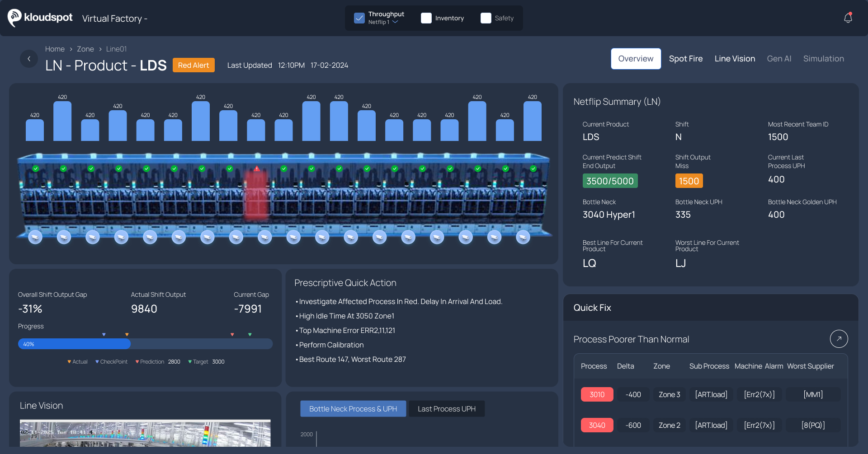Viewport: 868px width, 454px height.
Task: Go to the Home breadcrumb
Action: coord(55,49)
